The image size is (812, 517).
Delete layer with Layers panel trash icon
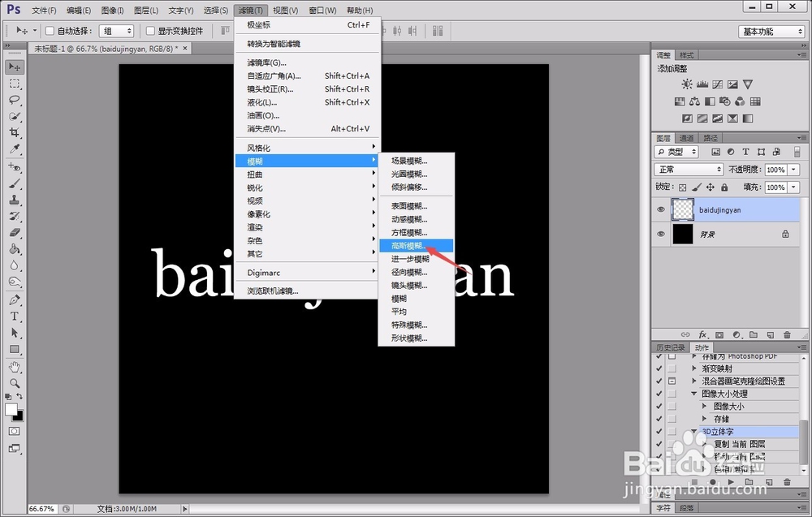pos(787,335)
